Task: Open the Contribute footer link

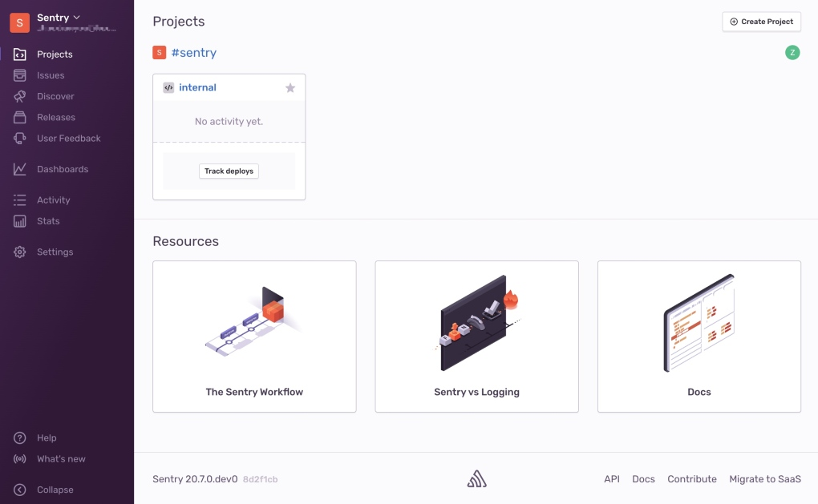Action: click(692, 479)
